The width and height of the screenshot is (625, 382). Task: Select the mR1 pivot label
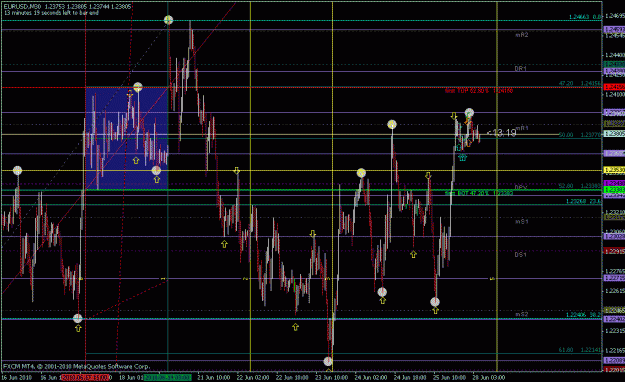point(522,128)
